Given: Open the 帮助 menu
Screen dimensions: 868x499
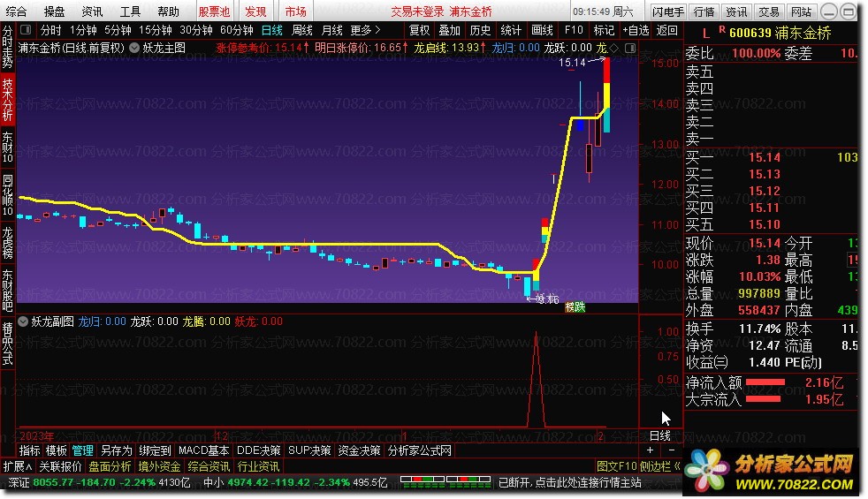Looking at the screenshot, I should coord(168,11).
